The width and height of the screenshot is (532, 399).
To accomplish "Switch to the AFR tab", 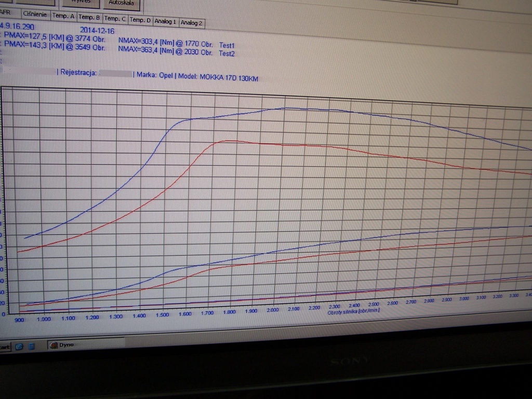I will pyautogui.click(x=6, y=12).
